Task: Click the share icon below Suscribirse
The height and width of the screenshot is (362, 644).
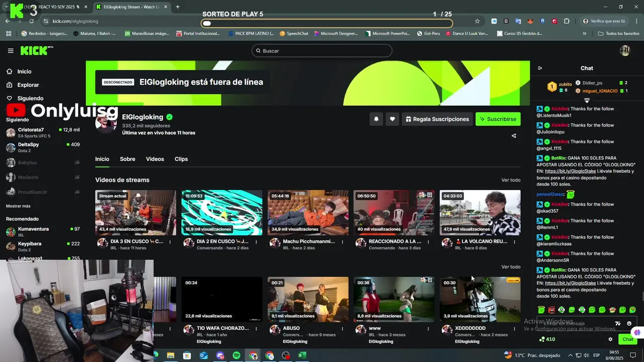Action: pos(514,136)
